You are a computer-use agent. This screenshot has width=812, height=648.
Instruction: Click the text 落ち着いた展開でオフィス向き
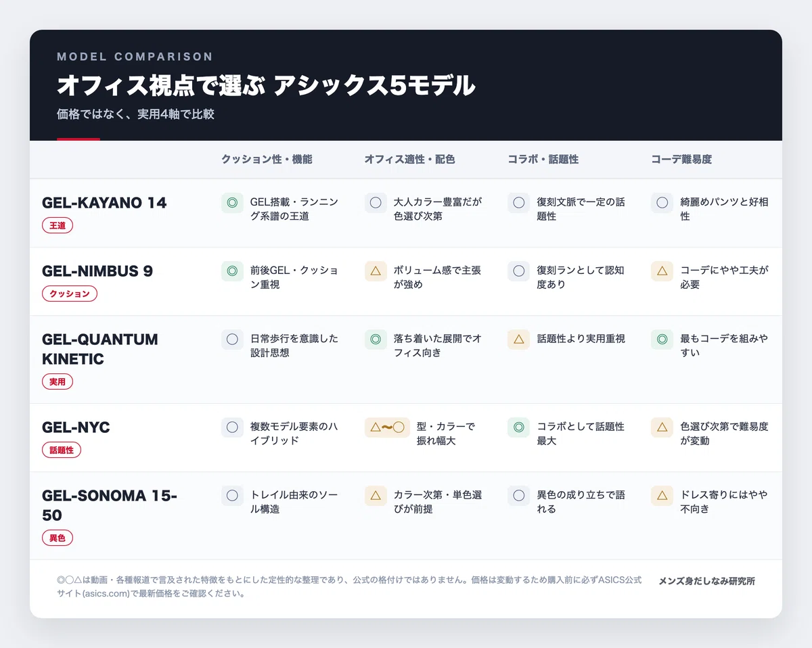click(438, 346)
